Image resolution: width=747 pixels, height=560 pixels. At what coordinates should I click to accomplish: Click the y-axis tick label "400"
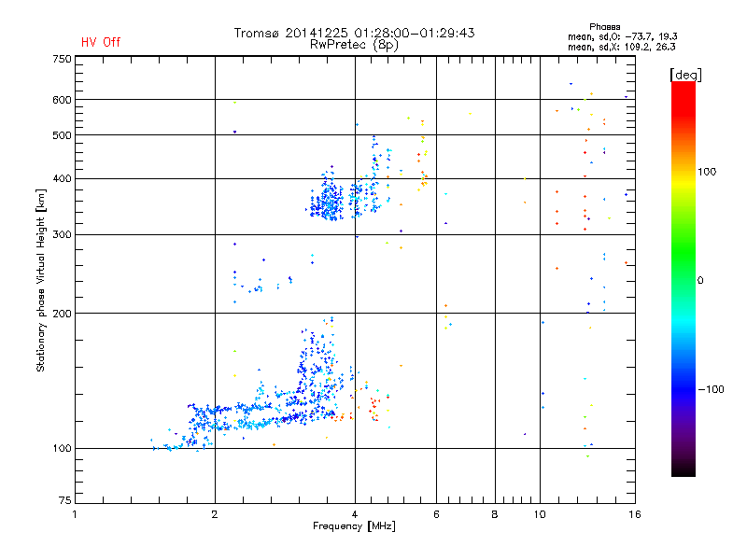point(62,178)
